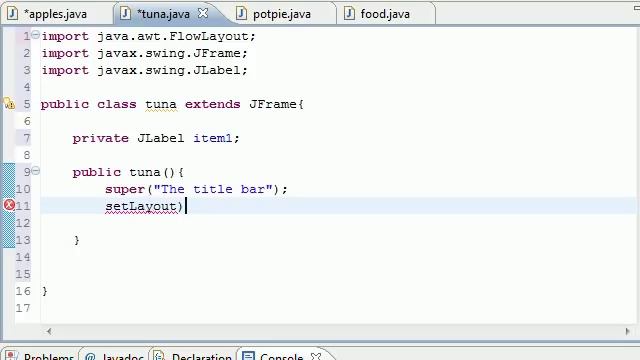Click the Java file icon on food.java tab
The image size is (640, 360).
(349, 13)
